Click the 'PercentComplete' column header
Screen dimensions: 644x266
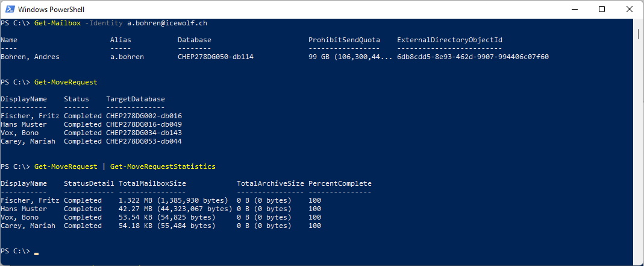click(x=340, y=183)
